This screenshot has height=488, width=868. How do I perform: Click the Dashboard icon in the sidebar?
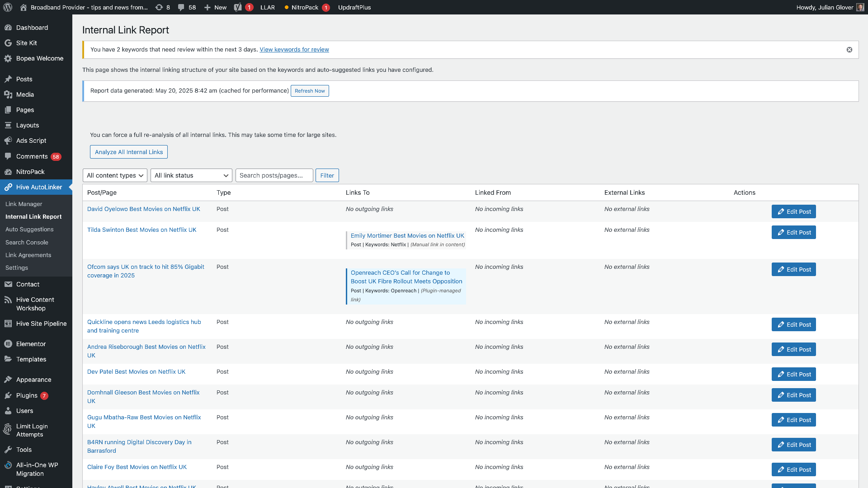click(x=8, y=28)
